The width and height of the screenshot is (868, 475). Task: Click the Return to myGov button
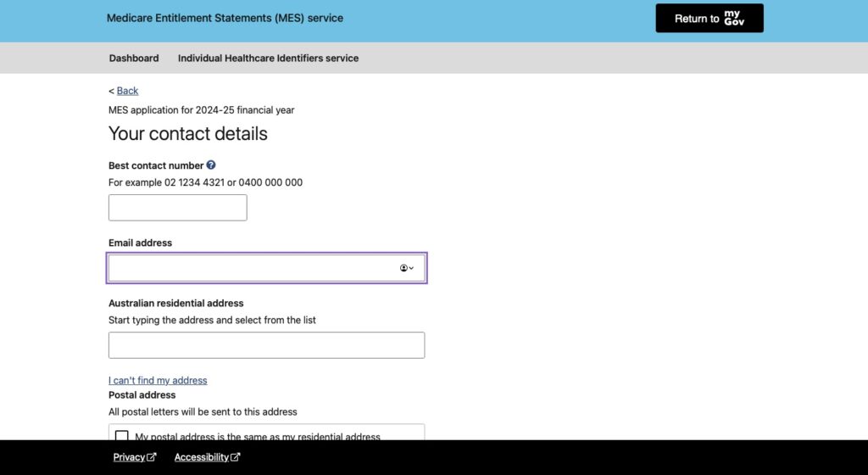point(709,19)
